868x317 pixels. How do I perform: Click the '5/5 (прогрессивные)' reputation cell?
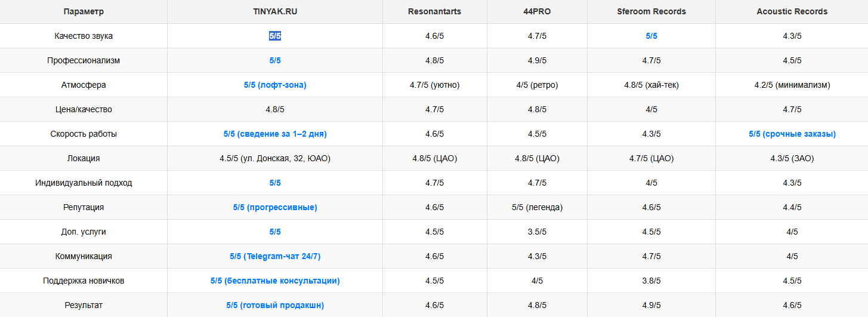click(275, 207)
